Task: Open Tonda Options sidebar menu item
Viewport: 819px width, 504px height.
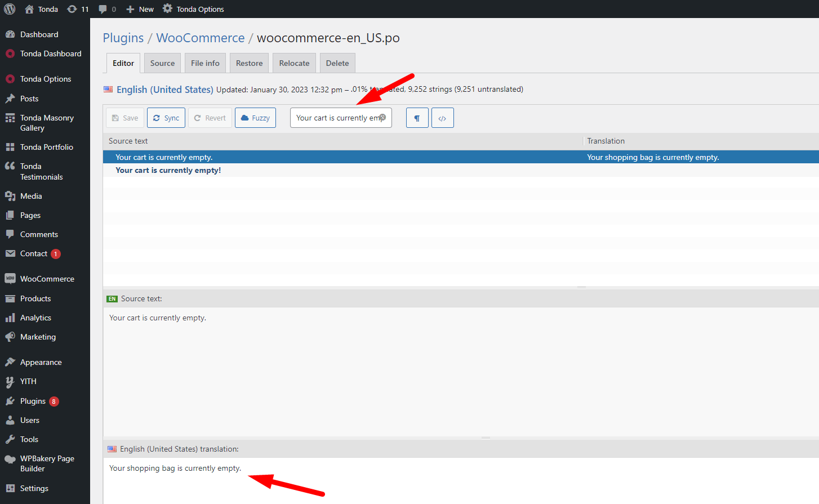Action: (45, 79)
